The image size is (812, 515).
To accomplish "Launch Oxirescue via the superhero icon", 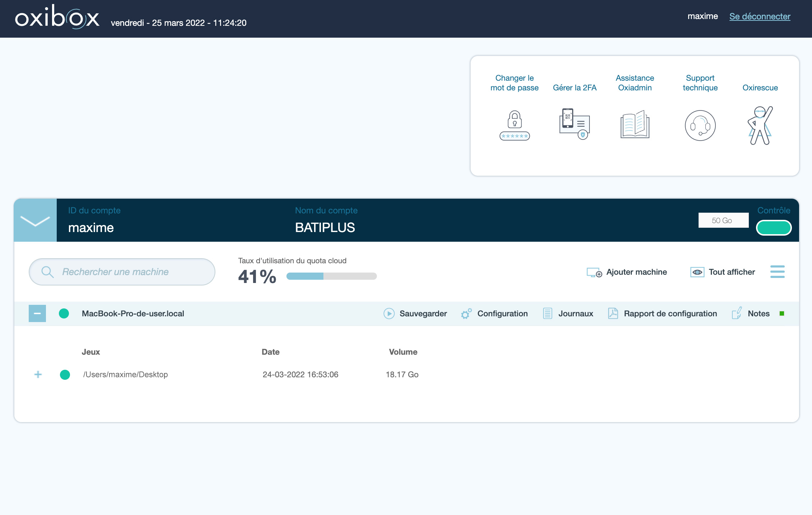I will point(760,126).
